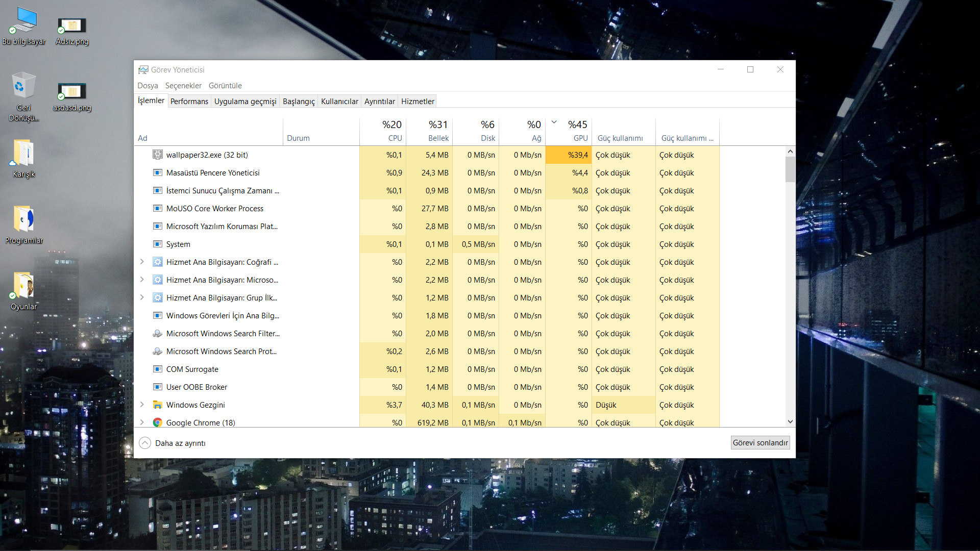Click the scrollbar down arrow
This screenshot has width=980, height=551.
tap(790, 421)
